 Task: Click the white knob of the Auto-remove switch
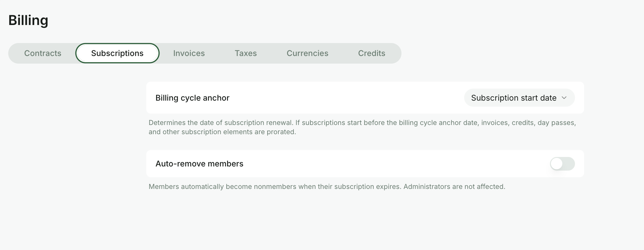(x=557, y=164)
